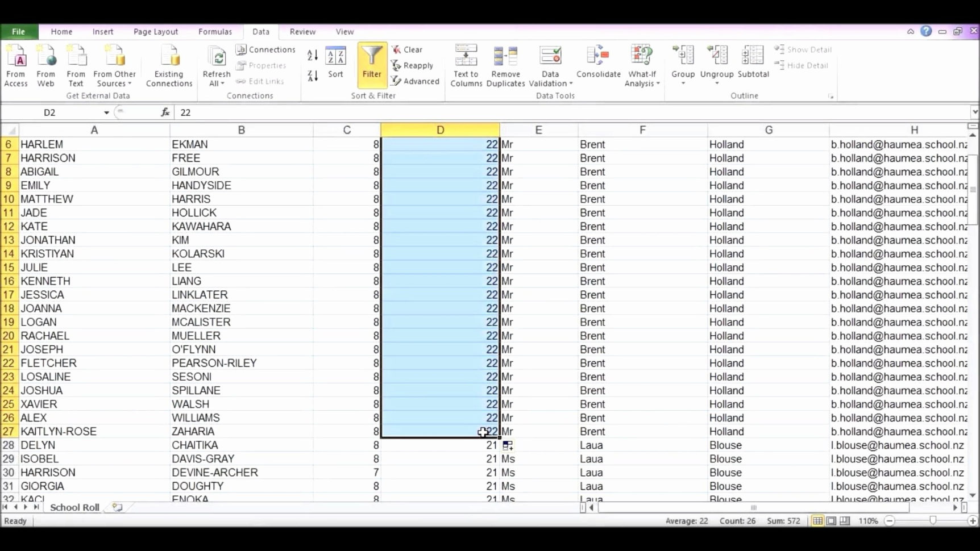The height and width of the screenshot is (551, 980).
Task: Activate Page Break Preview in status bar
Action: [x=845, y=521]
